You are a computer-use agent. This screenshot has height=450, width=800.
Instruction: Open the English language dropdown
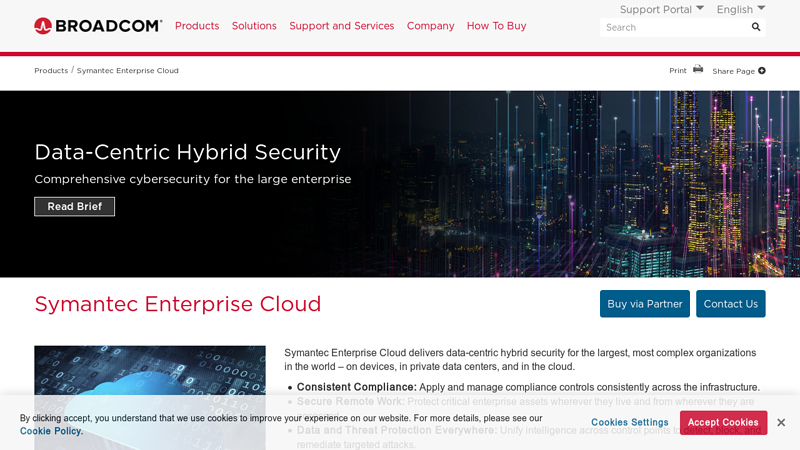click(741, 9)
